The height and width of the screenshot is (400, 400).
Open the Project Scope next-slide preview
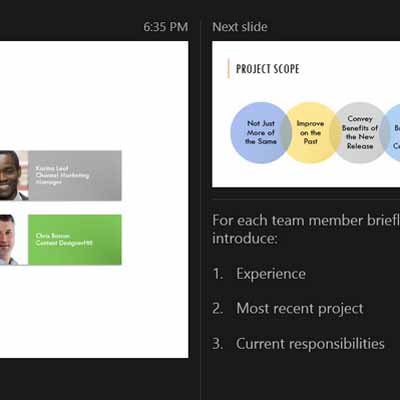coord(306,114)
